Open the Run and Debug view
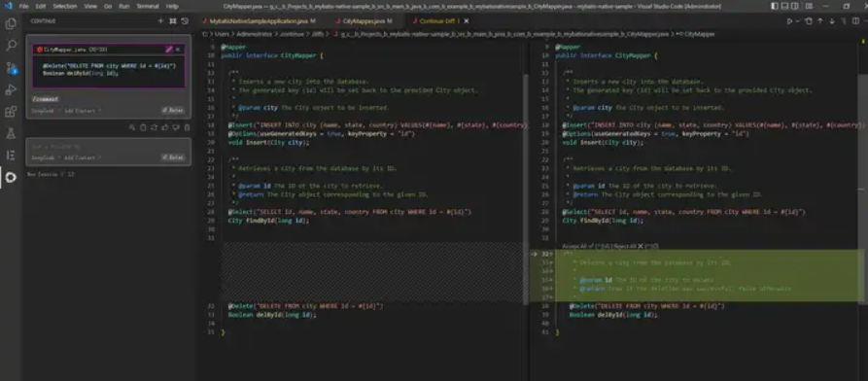This screenshot has width=868, height=381. pyautogui.click(x=11, y=89)
